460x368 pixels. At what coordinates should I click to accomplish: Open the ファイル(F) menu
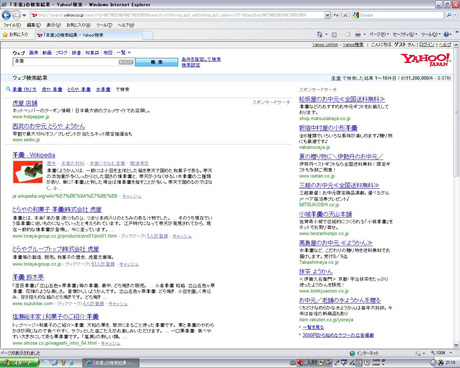pos(12,25)
